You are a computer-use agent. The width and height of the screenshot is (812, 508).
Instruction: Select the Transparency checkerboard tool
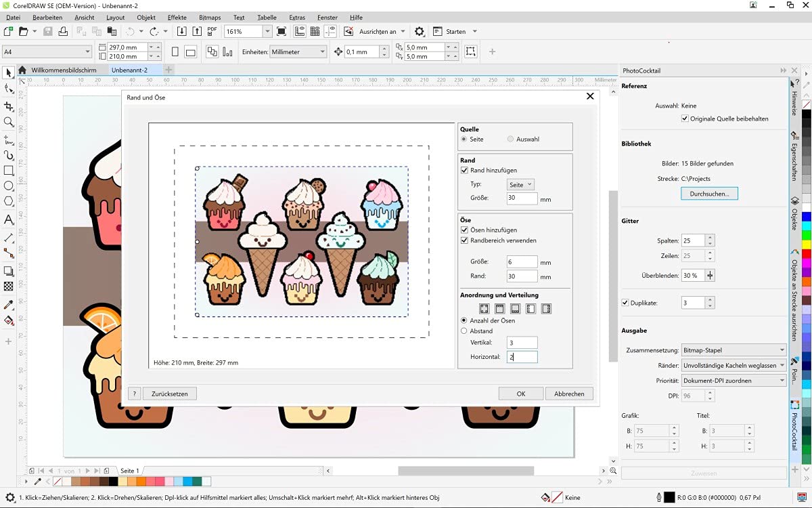coord(9,287)
